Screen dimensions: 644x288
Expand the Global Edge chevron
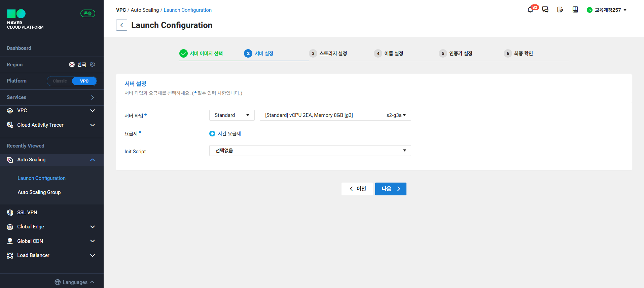click(x=93, y=227)
